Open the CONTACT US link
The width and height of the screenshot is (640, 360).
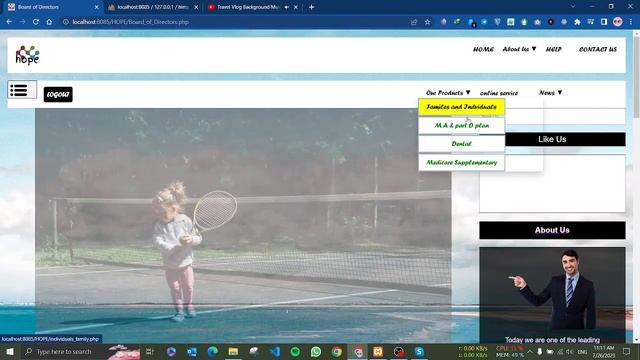(x=598, y=49)
